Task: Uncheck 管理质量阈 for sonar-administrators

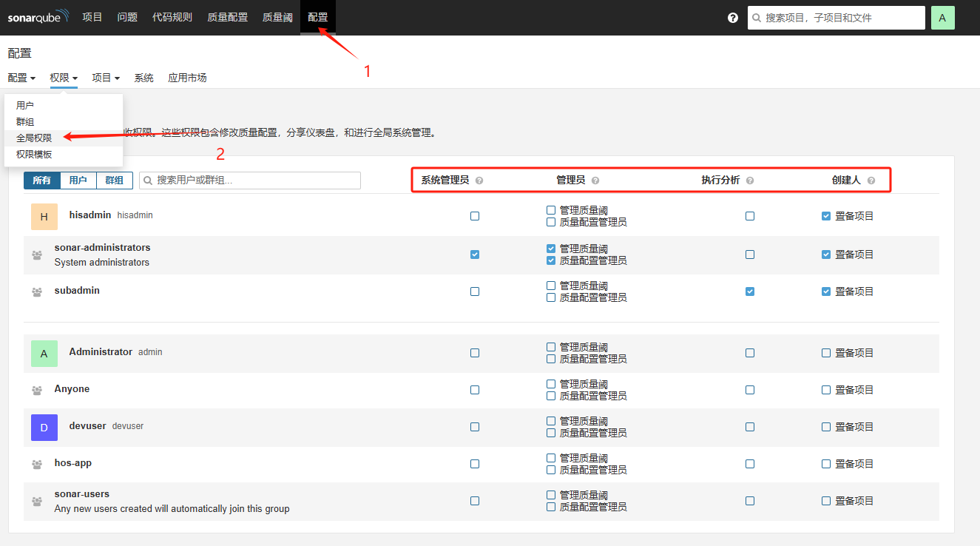Action: 551,249
